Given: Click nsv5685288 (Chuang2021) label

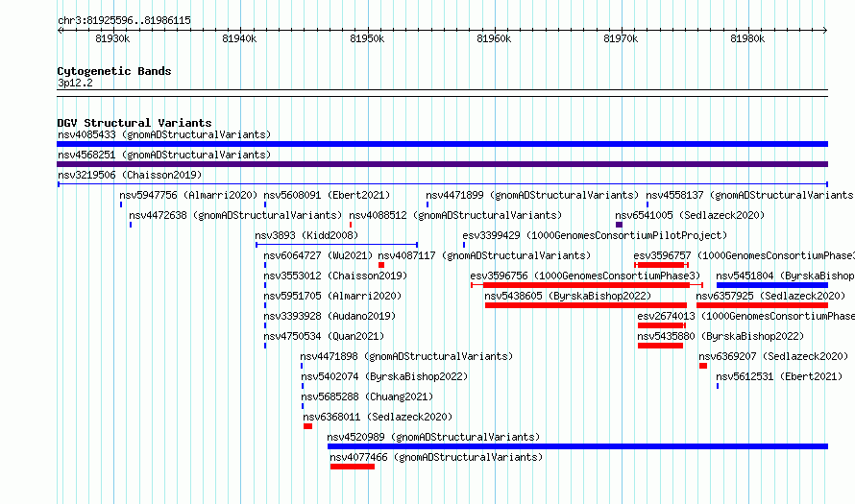Looking at the screenshot, I should tap(367, 396).
